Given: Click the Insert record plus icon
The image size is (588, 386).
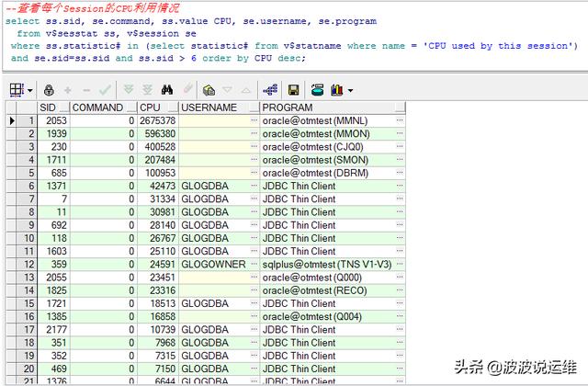Looking at the screenshot, I should [68, 90].
